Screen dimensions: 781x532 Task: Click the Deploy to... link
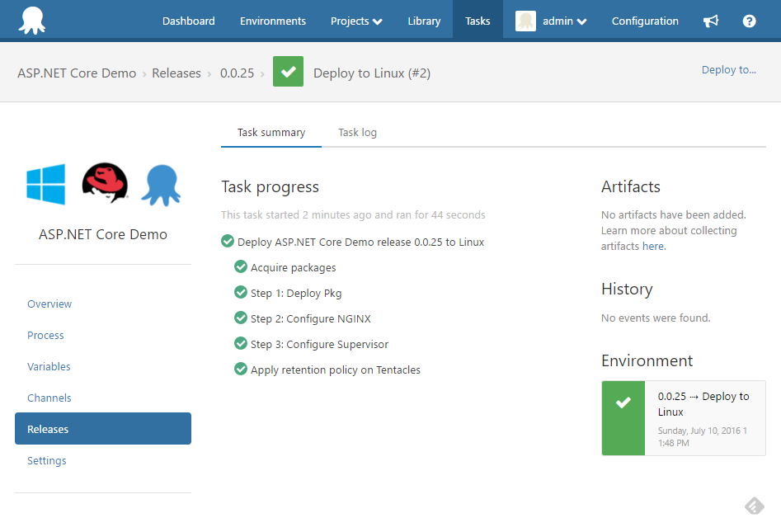click(728, 70)
